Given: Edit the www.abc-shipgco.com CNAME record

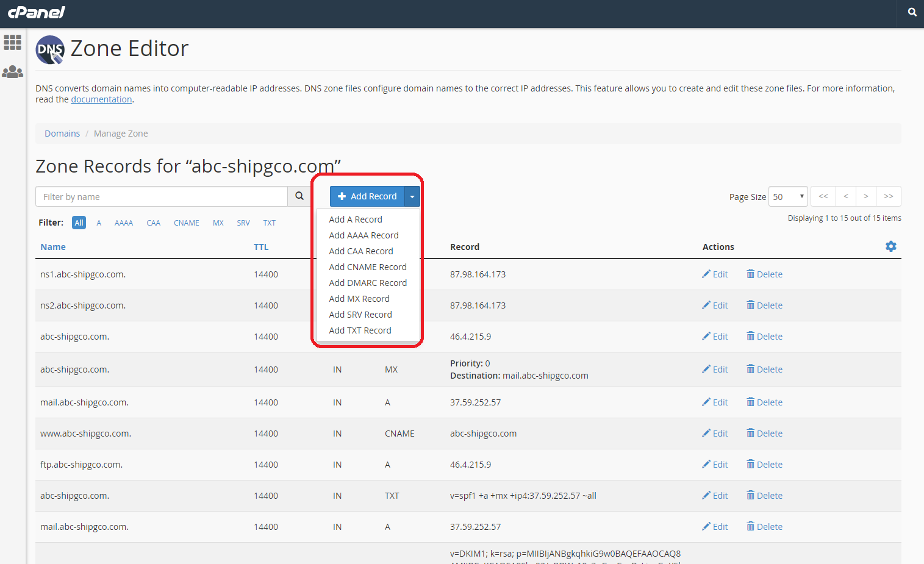Looking at the screenshot, I should pos(715,434).
